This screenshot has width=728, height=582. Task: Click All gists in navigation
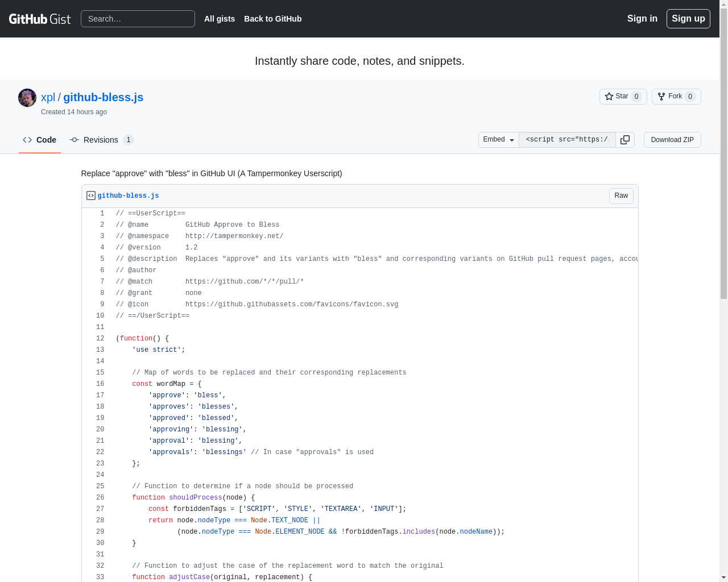click(x=220, y=19)
